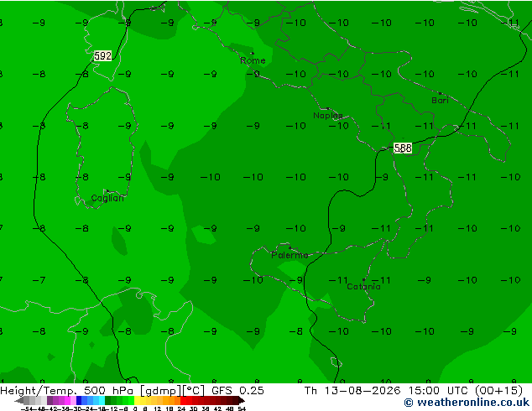This screenshot has height=411, width=532.
Task: Click the city dot marker above Bari
Action: (x=440, y=93)
